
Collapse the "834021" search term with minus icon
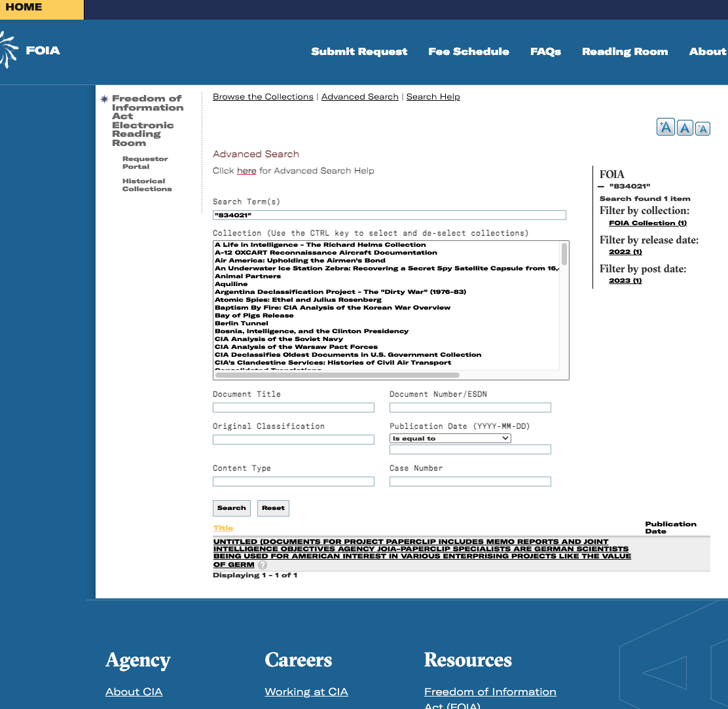pyautogui.click(x=601, y=187)
